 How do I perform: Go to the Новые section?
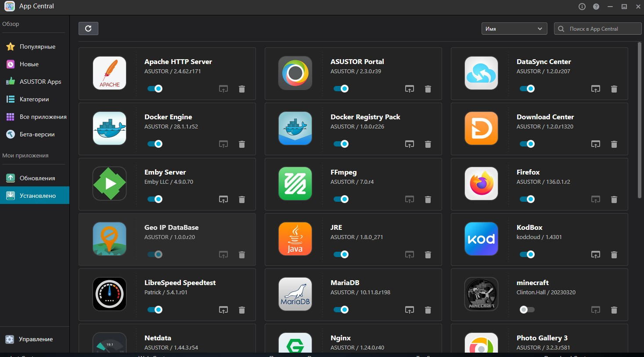[x=35, y=64]
